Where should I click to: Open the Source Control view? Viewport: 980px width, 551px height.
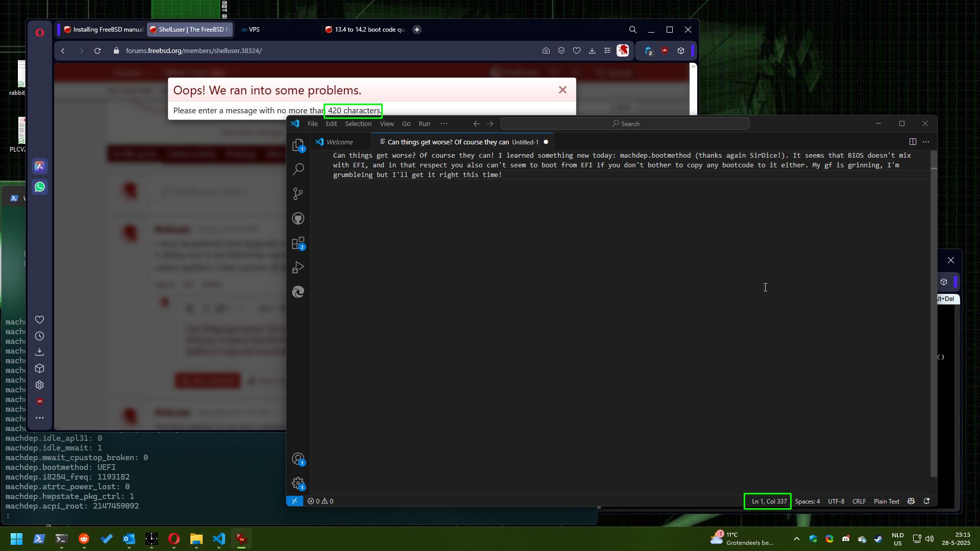coord(298,194)
